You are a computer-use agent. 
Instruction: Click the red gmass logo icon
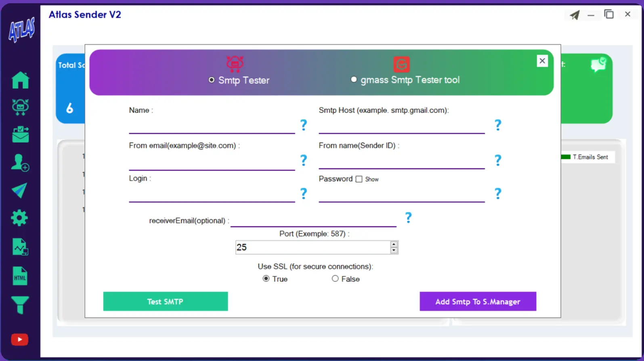[401, 64]
